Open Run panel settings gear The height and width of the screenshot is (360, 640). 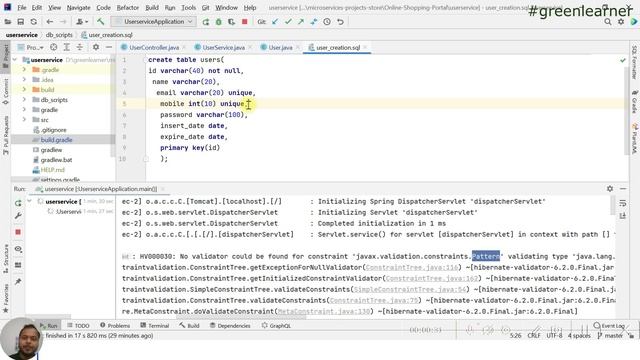[x=610, y=189]
